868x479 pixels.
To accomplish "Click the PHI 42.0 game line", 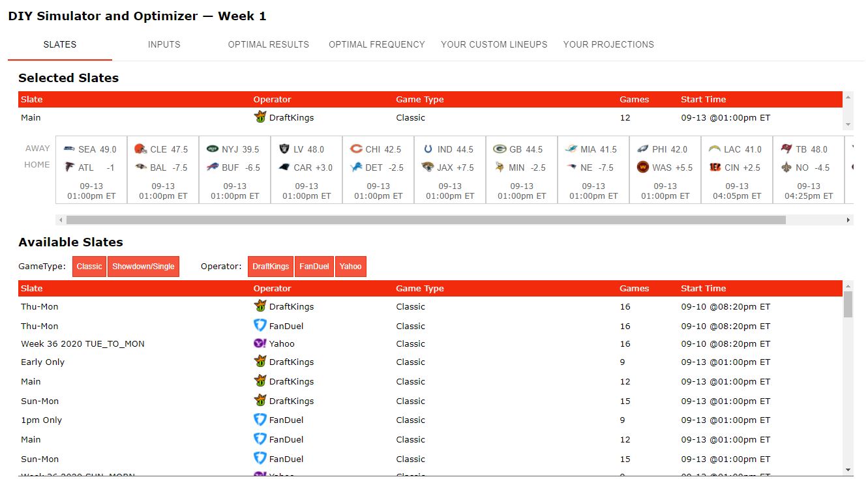I will (x=662, y=149).
